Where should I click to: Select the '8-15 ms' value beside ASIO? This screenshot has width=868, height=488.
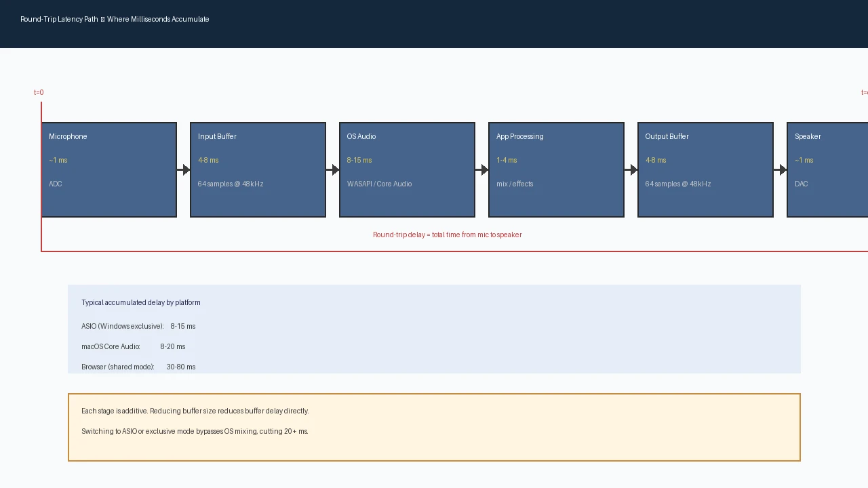183,326
